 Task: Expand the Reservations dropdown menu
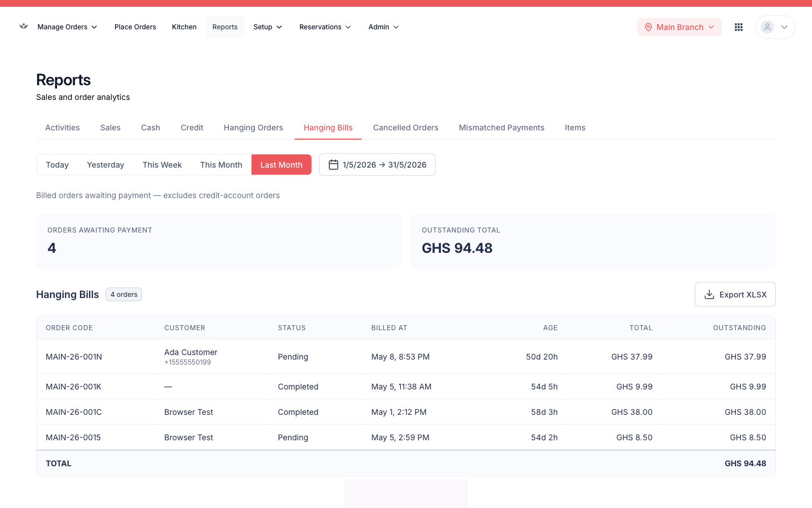pyautogui.click(x=325, y=27)
